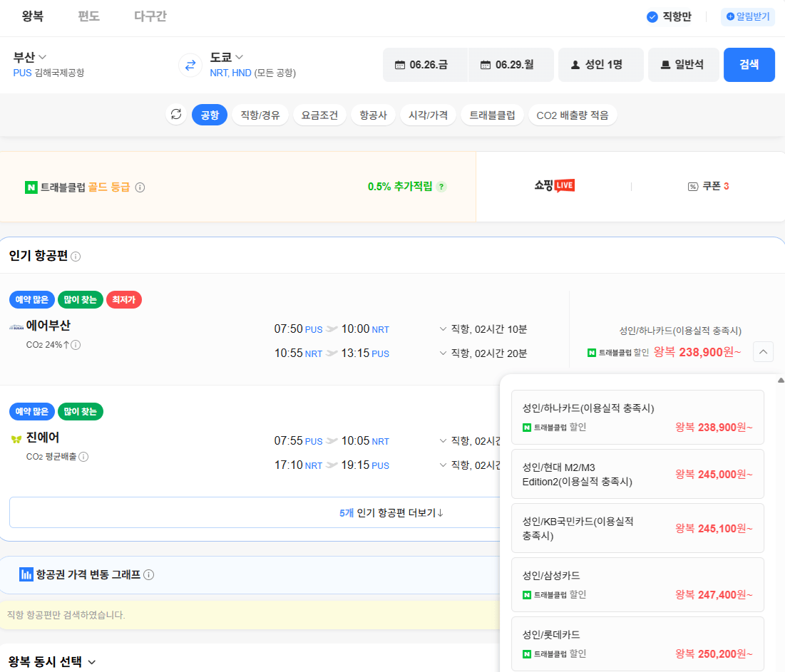Open the 왕복 동시 선택 dropdown
This screenshot has height=672, width=785.
52,661
